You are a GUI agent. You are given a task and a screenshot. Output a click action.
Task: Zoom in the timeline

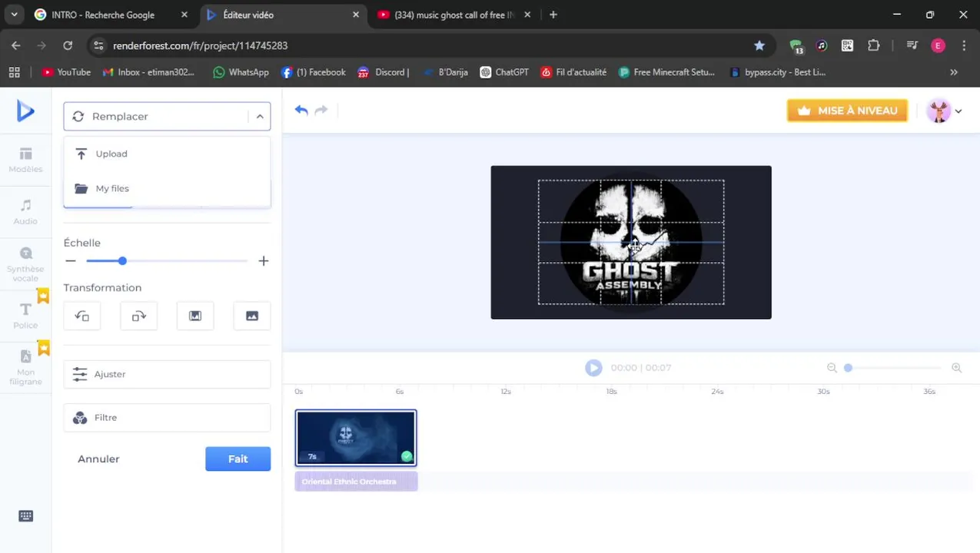[956, 368]
